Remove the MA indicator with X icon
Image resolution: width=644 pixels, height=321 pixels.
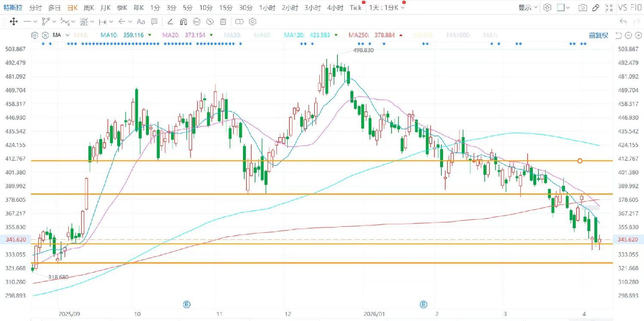[45, 35]
